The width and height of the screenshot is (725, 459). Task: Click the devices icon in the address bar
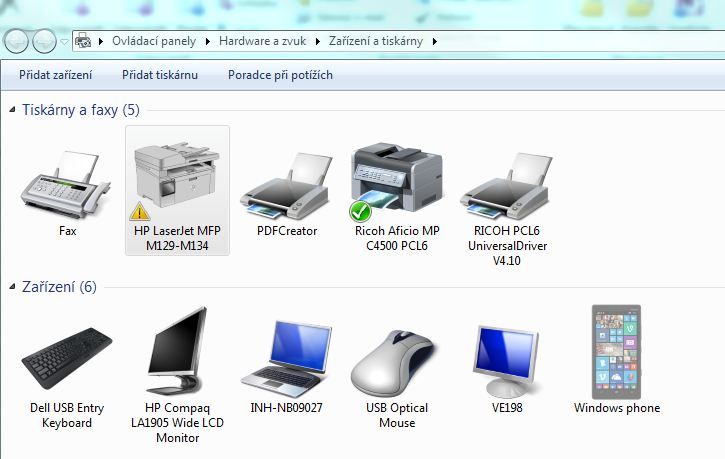pos(83,41)
